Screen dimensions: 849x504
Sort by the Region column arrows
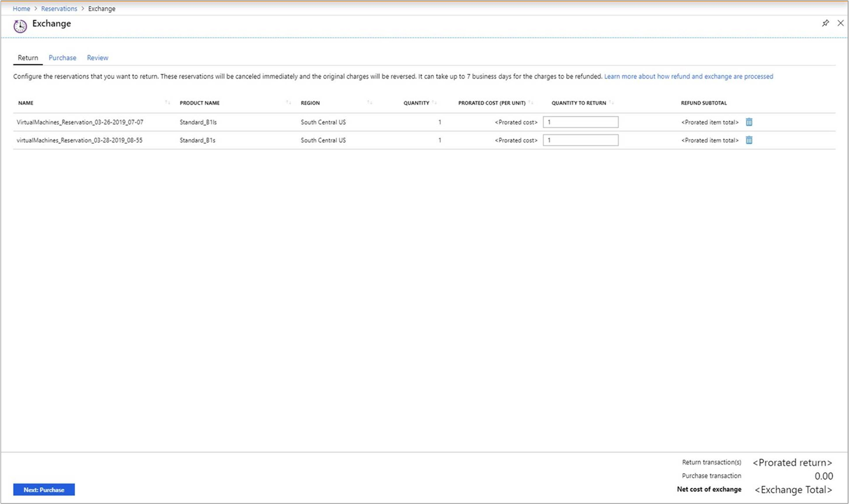[x=369, y=102]
